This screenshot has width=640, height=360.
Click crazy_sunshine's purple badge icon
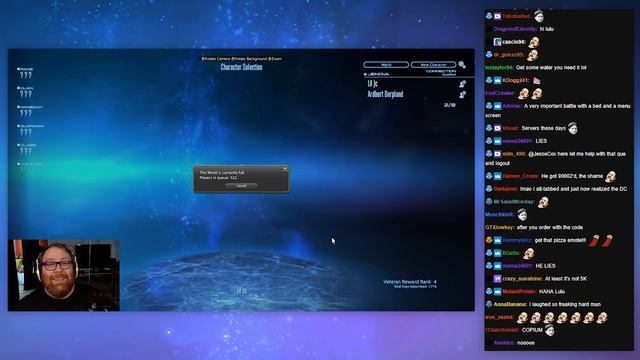click(497, 279)
